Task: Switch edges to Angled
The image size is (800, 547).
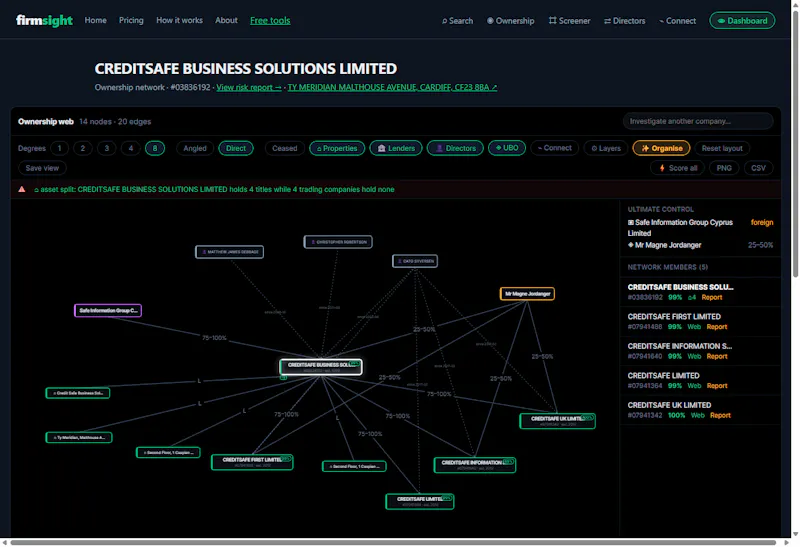Action: click(x=195, y=148)
